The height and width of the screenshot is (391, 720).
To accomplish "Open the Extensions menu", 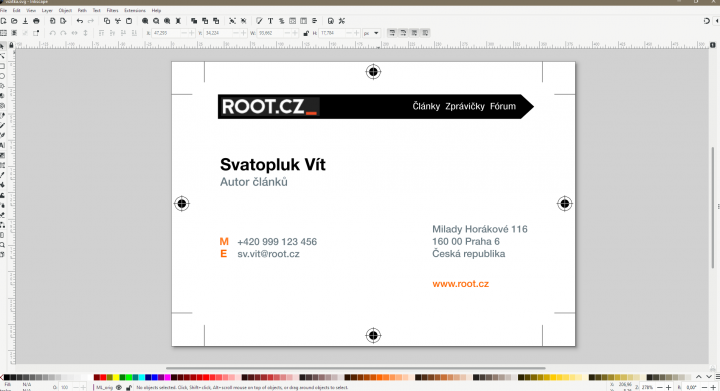I will (135, 10).
